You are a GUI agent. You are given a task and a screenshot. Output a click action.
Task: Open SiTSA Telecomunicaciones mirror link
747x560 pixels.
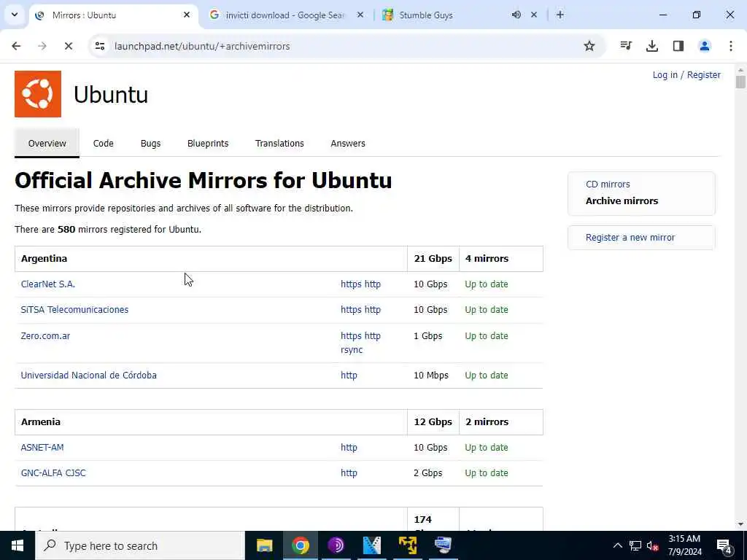pyautogui.click(x=75, y=310)
